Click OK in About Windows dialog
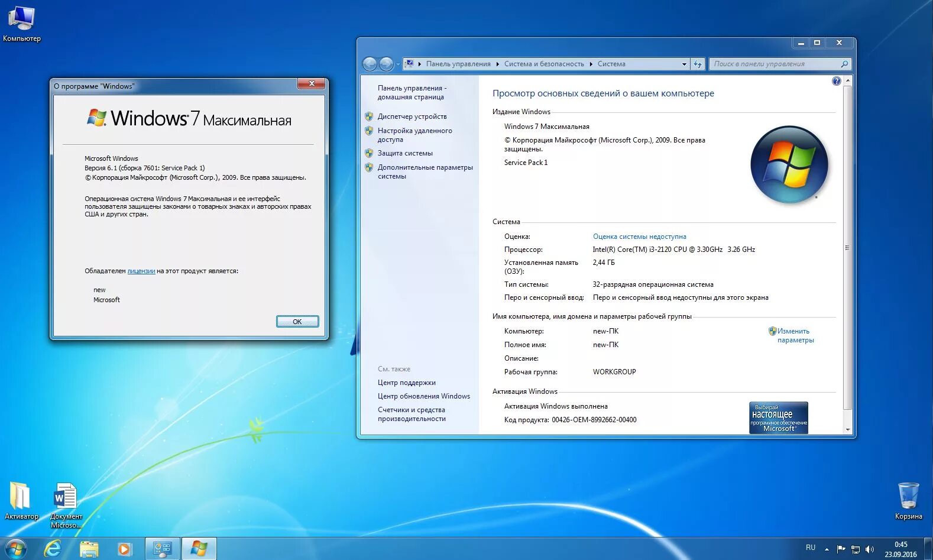 coord(297,322)
